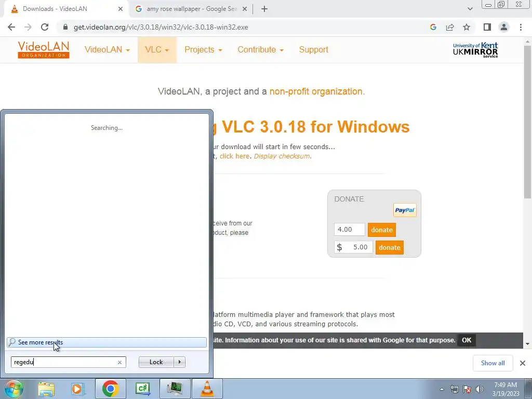Click the VideoLAN Organization logo
The width and height of the screenshot is (532, 399).
44,49
